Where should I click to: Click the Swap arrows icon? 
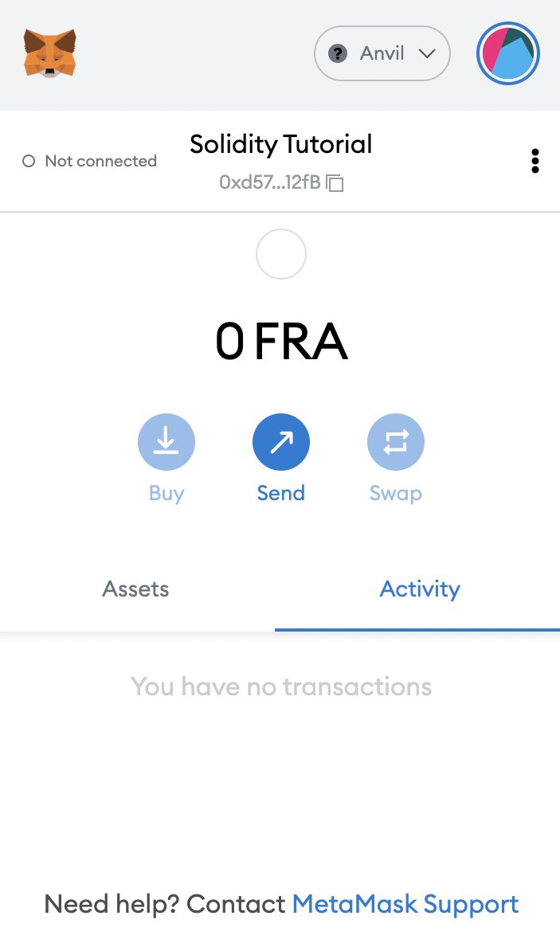(x=396, y=442)
